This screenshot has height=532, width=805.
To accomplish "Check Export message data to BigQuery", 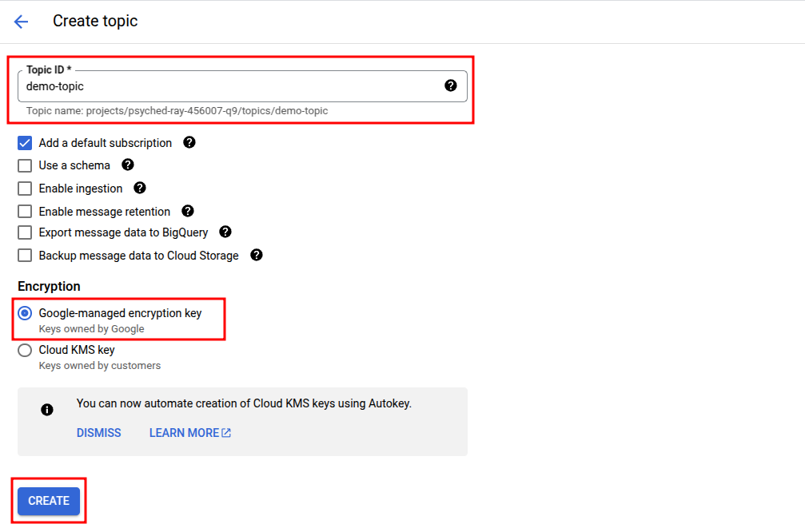I will (x=25, y=232).
